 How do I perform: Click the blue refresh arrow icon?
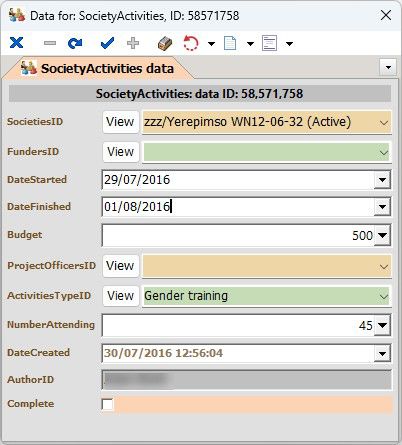[75, 43]
